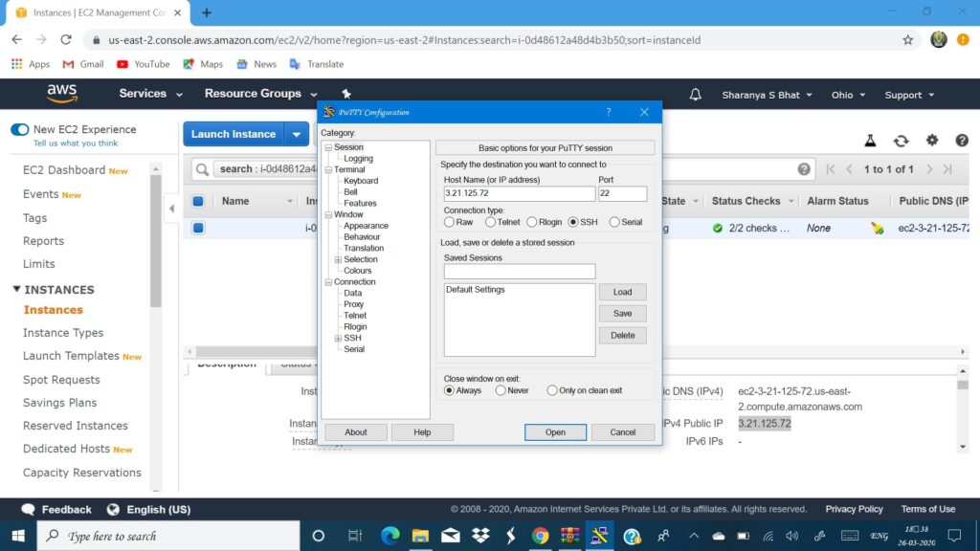Refresh the EC2 instances list
The height and width of the screenshot is (551, 980).
(x=901, y=142)
